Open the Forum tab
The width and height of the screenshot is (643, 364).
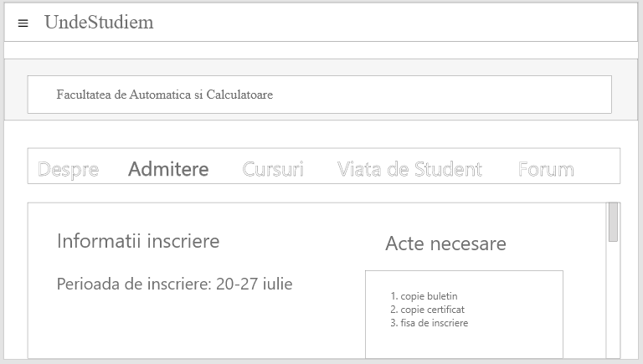tap(546, 170)
